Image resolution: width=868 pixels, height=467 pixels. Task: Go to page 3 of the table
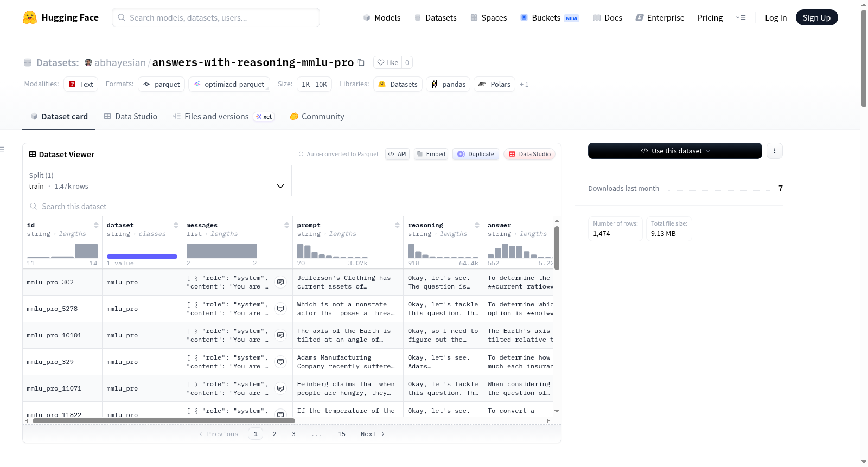[x=293, y=434]
